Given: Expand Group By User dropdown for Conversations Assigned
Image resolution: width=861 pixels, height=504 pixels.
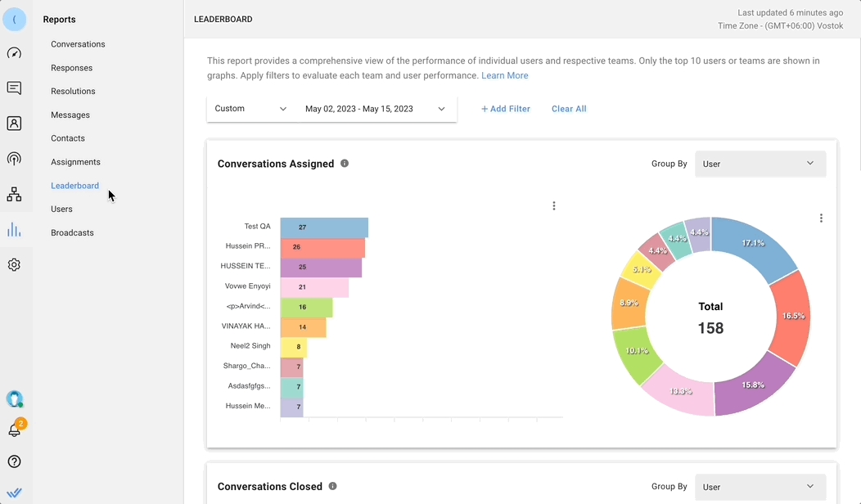Looking at the screenshot, I should click(x=760, y=164).
